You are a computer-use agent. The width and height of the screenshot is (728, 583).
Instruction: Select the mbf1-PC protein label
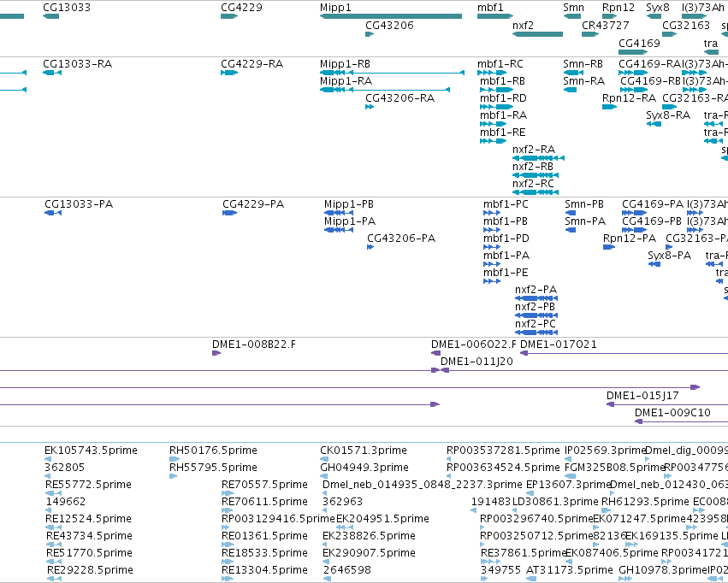click(x=506, y=204)
